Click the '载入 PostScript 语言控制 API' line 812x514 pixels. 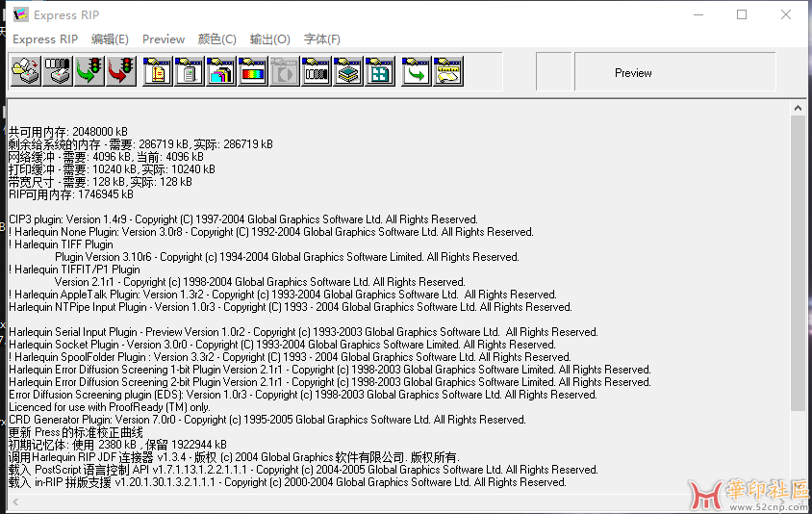point(303,470)
